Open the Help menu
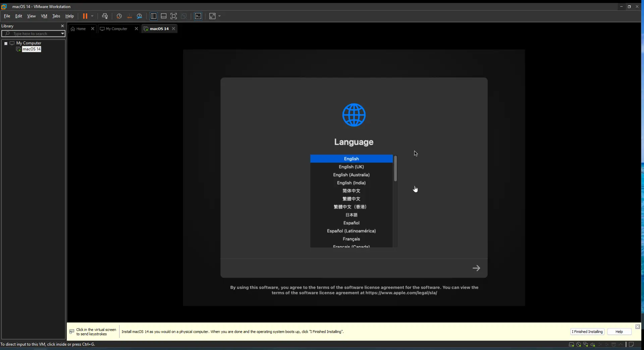 (x=69, y=16)
